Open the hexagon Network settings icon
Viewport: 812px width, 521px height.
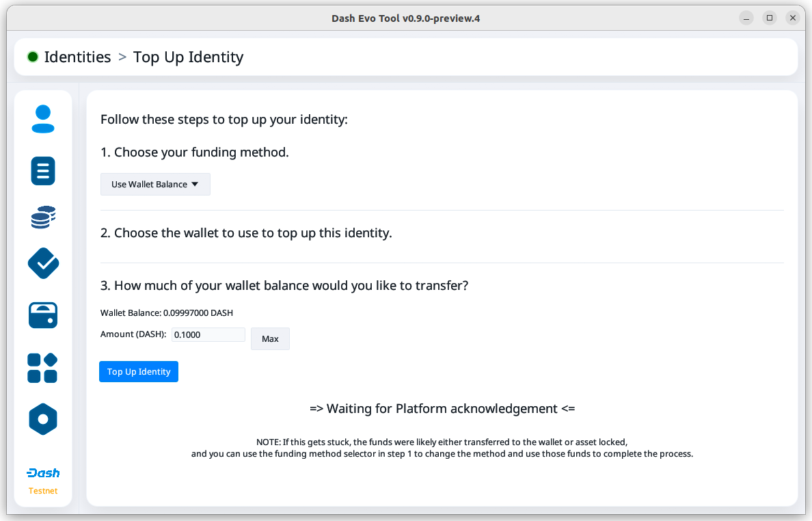43,419
